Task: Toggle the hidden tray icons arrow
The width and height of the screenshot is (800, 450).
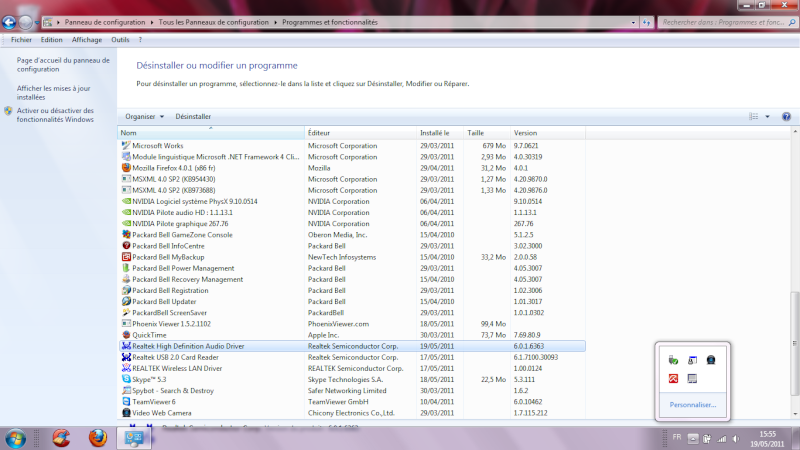Action: [x=692, y=439]
